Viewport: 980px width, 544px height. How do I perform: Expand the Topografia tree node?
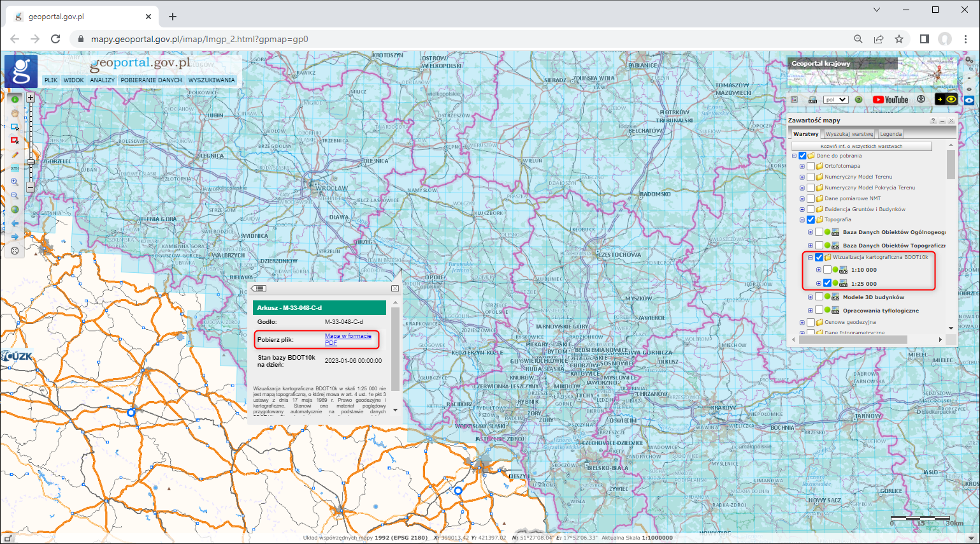(802, 218)
